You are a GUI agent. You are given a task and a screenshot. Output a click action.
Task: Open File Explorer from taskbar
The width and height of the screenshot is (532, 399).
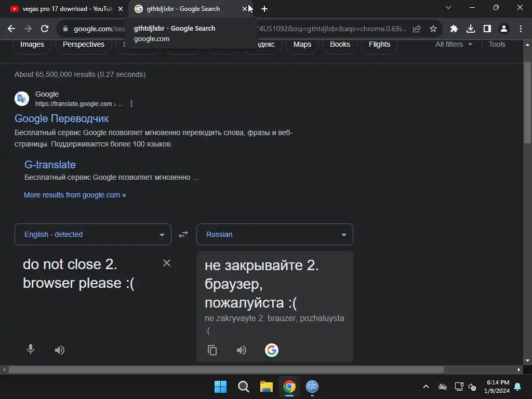click(267, 387)
